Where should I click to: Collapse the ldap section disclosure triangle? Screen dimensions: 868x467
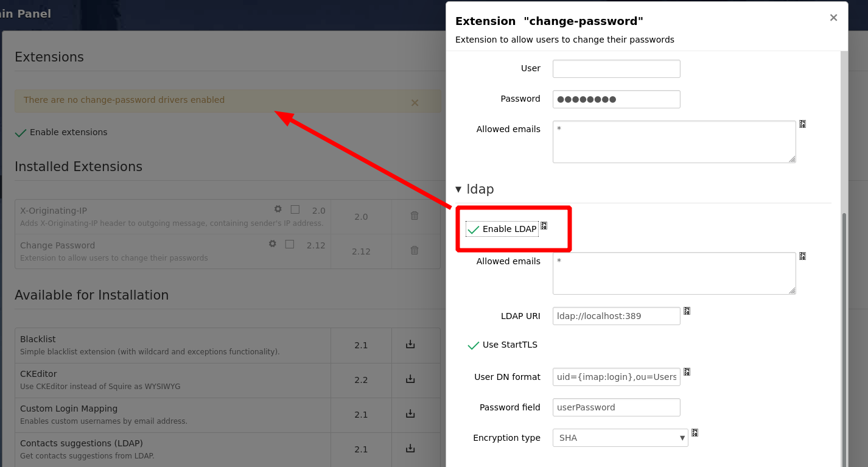tap(458, 189)
